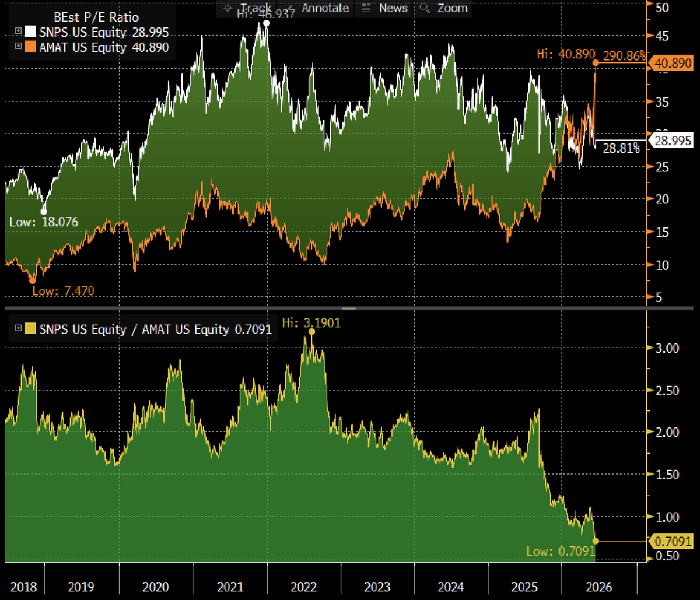Screen dimensions: 700x600
Task: Click the yellow 0.7091 axis value tag
Action: tap(671, 542)
